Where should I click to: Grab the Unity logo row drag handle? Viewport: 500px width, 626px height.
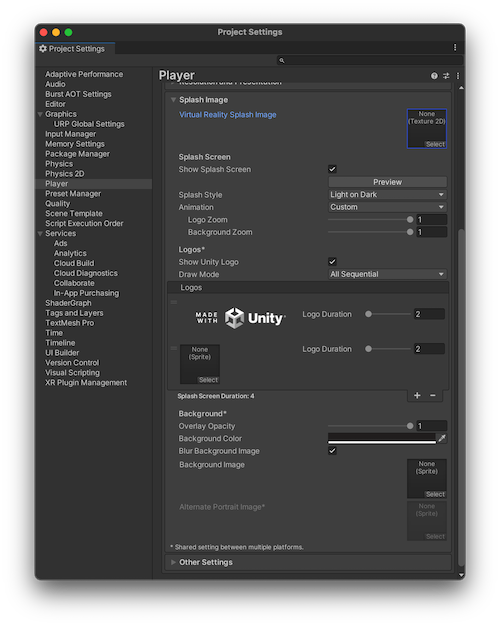[x=174, y=302]
